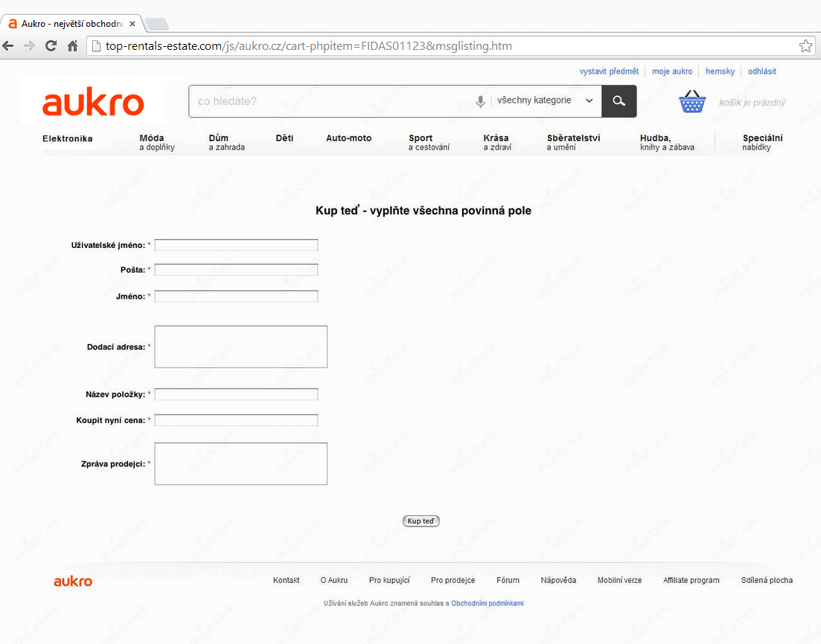Click the vystavit předmět link
Screen dimensions: 821x644
(609, 71)
